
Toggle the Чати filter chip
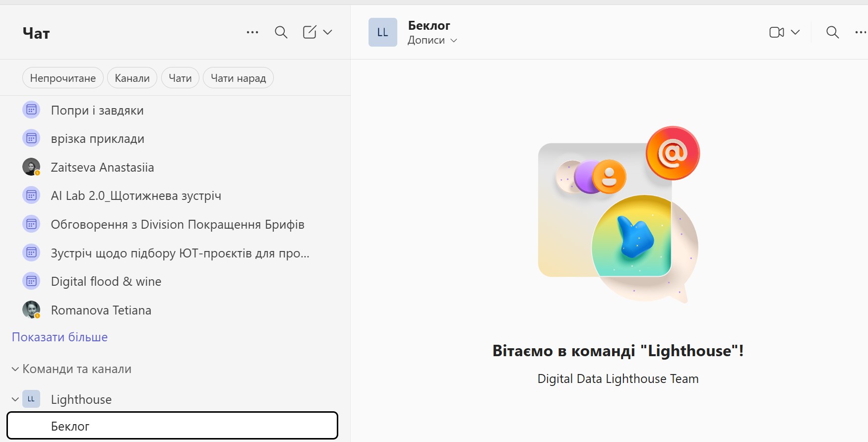tap(180, 78)
